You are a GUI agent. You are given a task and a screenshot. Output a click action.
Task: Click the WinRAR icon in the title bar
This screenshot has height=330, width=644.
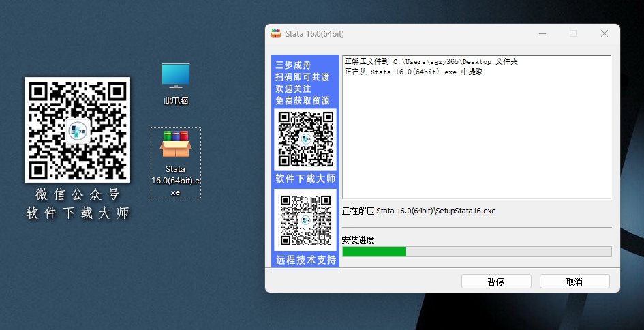point(276,33)
